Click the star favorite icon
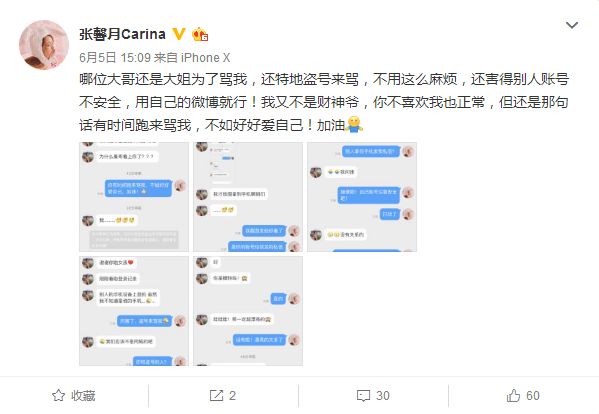This screenshot has width=599, height=414. pos(58,395)
